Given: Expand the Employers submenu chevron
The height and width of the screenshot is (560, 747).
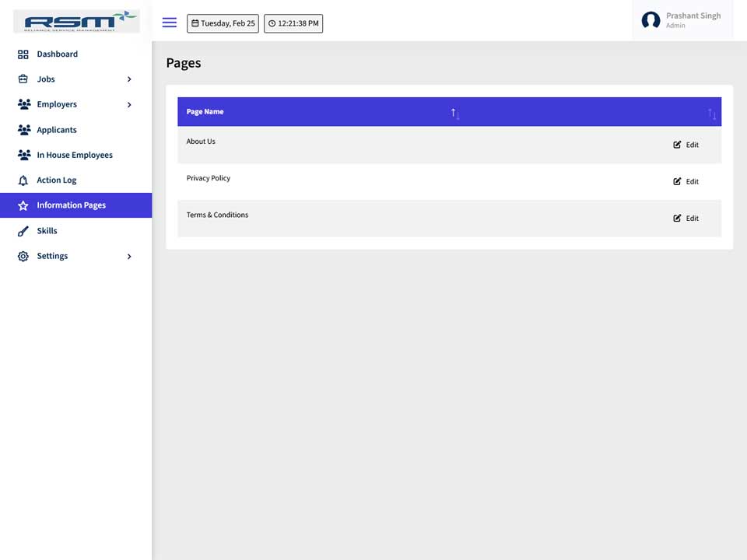Looking at the screenshot, I should pos(129,104).
